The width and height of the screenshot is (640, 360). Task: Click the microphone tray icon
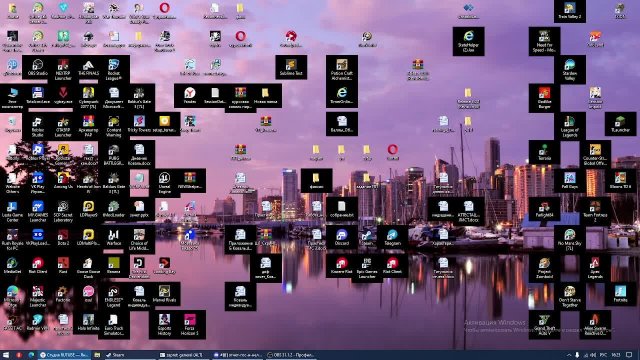pyautogui.click(x=577, y=355)
